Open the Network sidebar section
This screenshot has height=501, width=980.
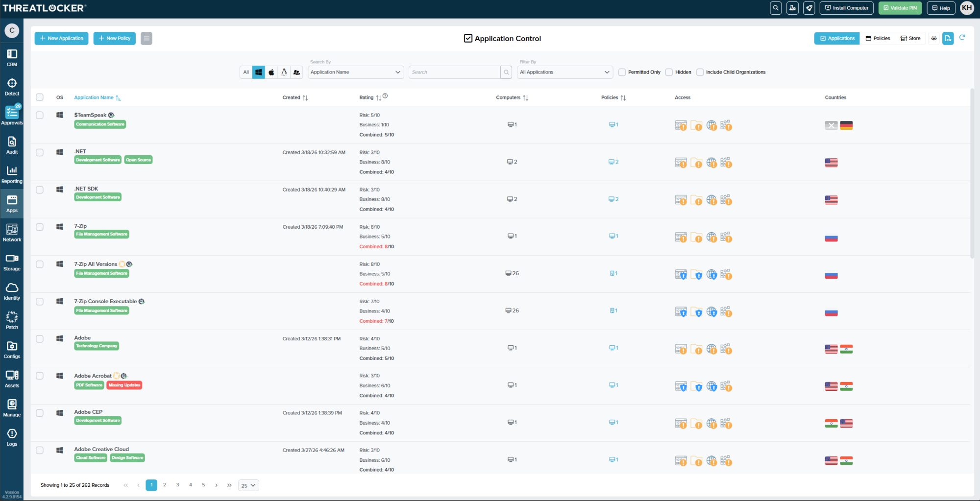point(12,233)
